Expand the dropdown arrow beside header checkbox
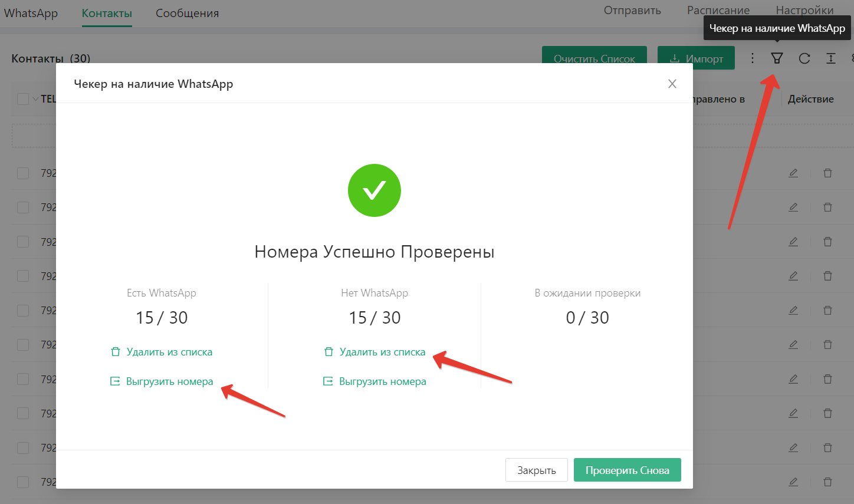The height and width of the screenshot is (504, 854). click(x=35, y=99)
